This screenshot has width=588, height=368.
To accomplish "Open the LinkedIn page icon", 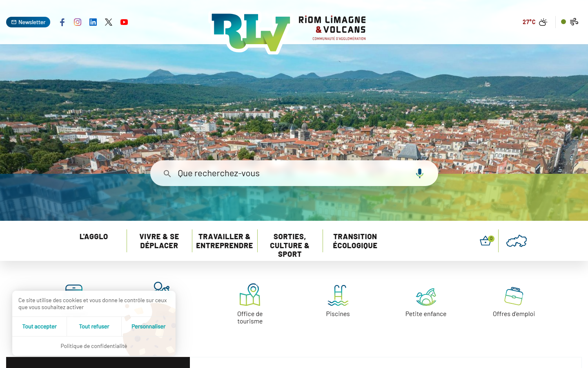I will coord(93,22).
